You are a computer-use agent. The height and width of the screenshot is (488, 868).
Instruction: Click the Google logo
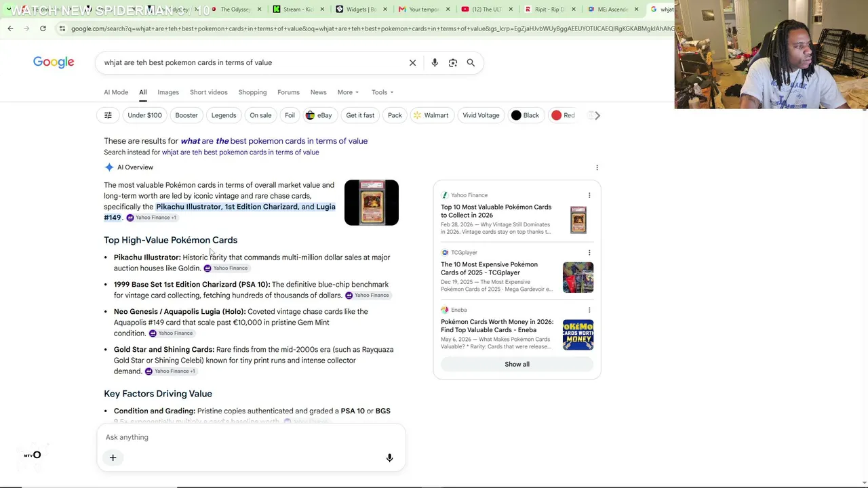[54, 63]
